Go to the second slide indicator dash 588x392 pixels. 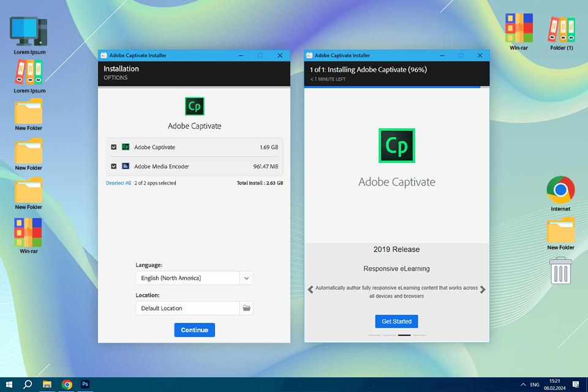390,335
